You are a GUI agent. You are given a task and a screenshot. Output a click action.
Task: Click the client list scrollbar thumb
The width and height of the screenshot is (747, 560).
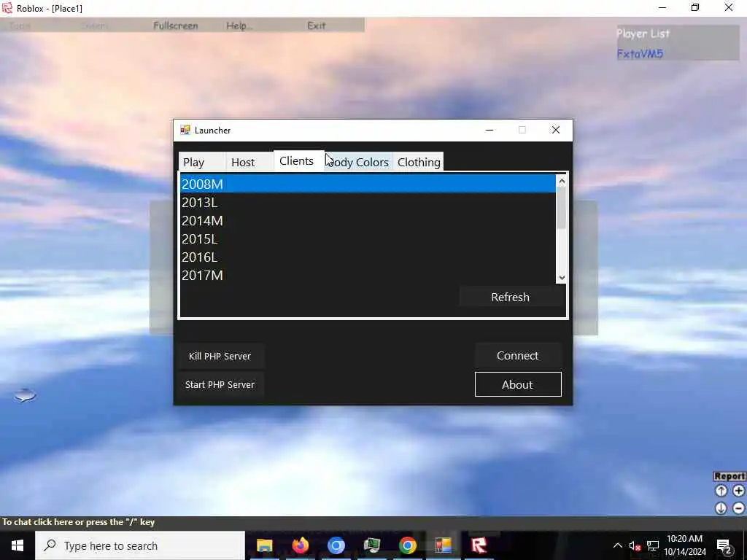pos(562,208)
